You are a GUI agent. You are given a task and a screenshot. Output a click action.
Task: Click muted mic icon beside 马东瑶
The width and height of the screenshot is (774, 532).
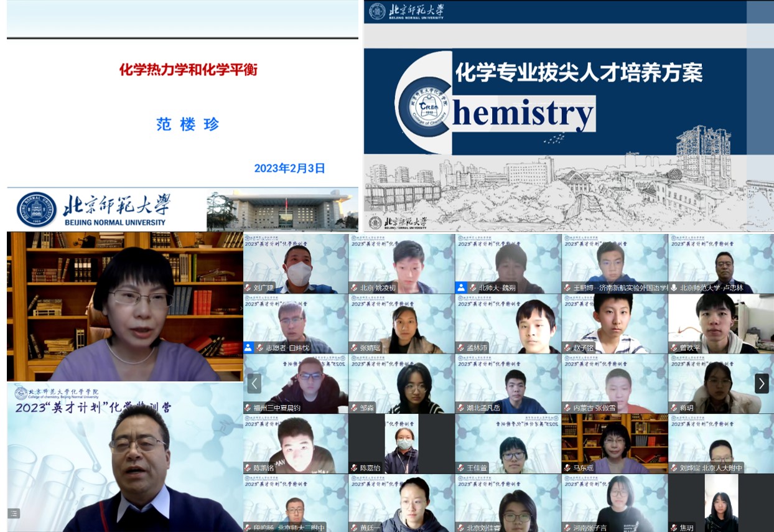(567, 468)
